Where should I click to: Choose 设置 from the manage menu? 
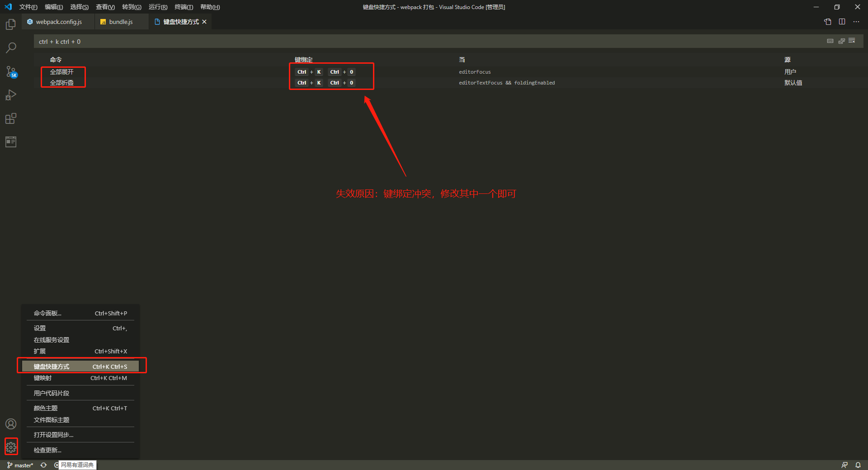point(80,328)
